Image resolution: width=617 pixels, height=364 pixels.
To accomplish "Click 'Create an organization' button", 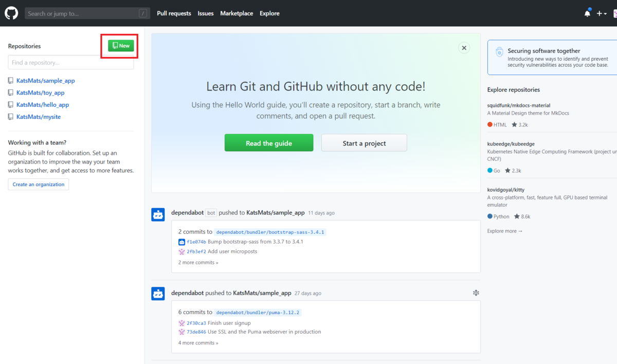I will coord(39,185).
